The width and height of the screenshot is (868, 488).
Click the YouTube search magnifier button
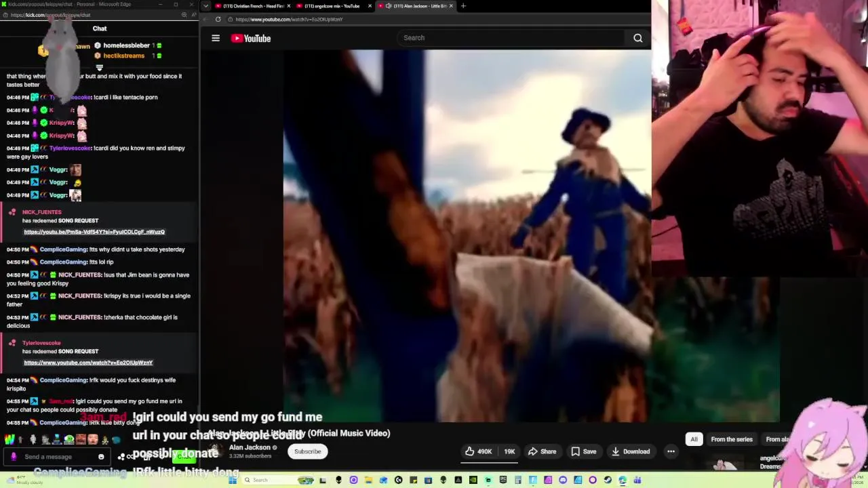[x=638, y=38]
